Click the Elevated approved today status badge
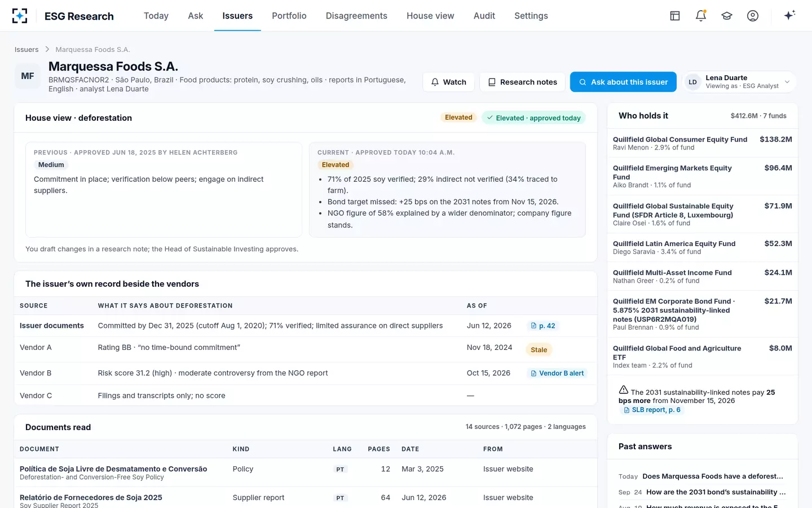 tap(533, 118)
